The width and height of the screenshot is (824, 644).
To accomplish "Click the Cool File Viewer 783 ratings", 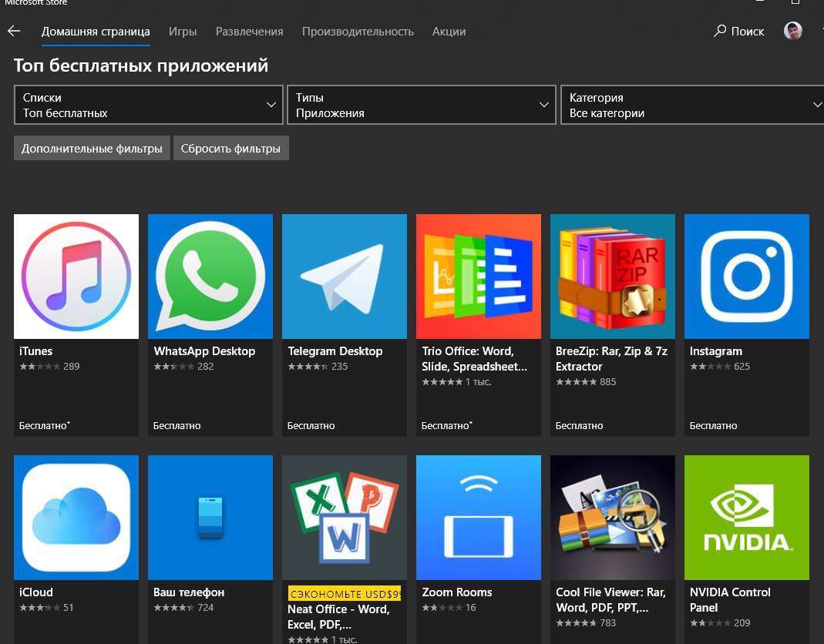I will tap(585, 623).
